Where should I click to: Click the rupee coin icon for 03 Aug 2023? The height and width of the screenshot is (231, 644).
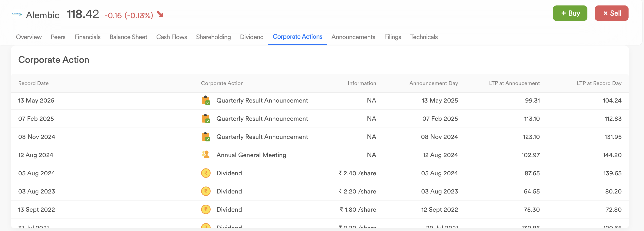(x=206, y=191)
